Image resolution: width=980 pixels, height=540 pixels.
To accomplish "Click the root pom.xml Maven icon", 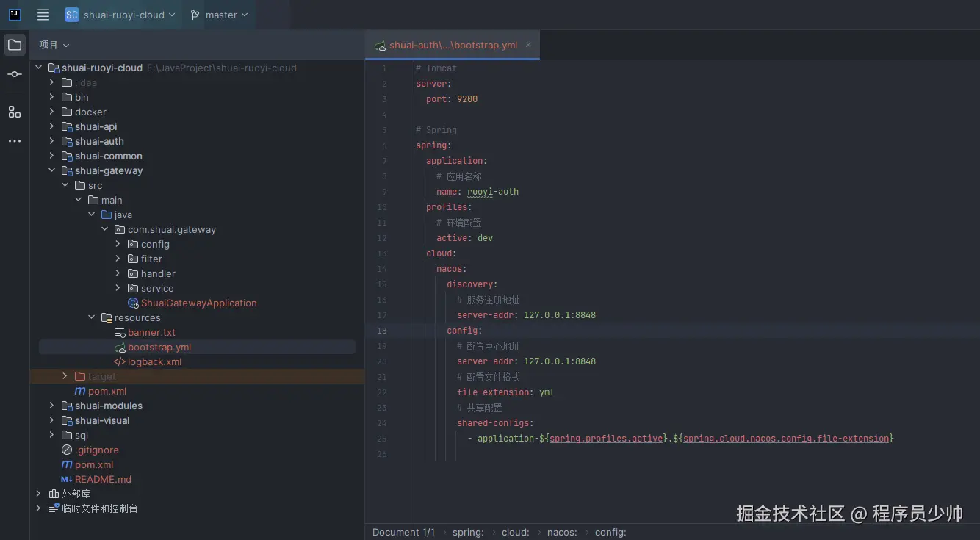I will click(x=67, y=464).
